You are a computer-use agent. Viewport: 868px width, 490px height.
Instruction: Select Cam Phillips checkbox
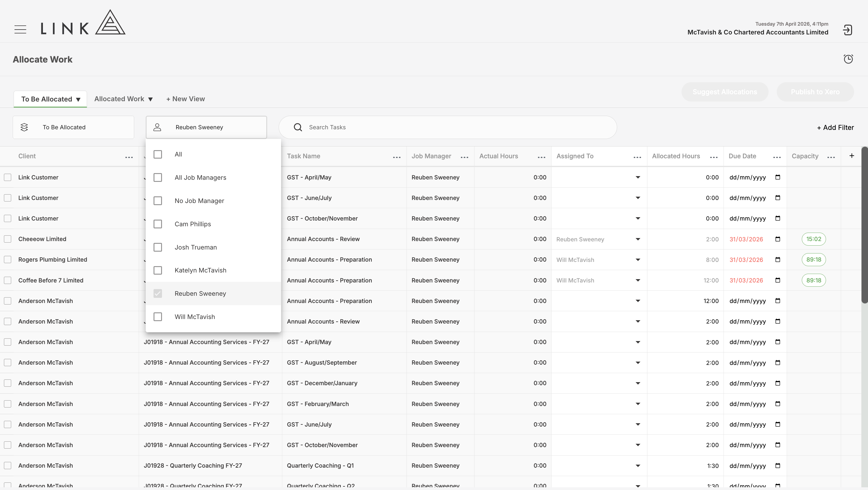point(158,224)
